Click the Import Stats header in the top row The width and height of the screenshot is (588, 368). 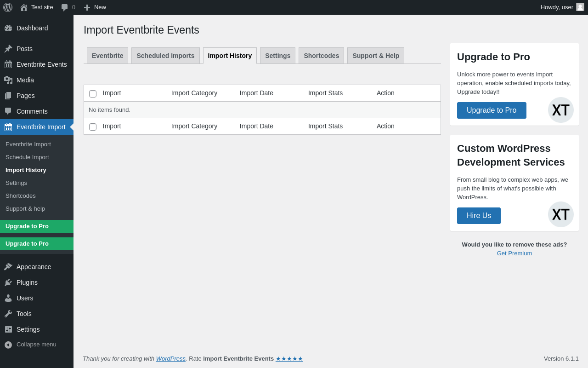325,93
